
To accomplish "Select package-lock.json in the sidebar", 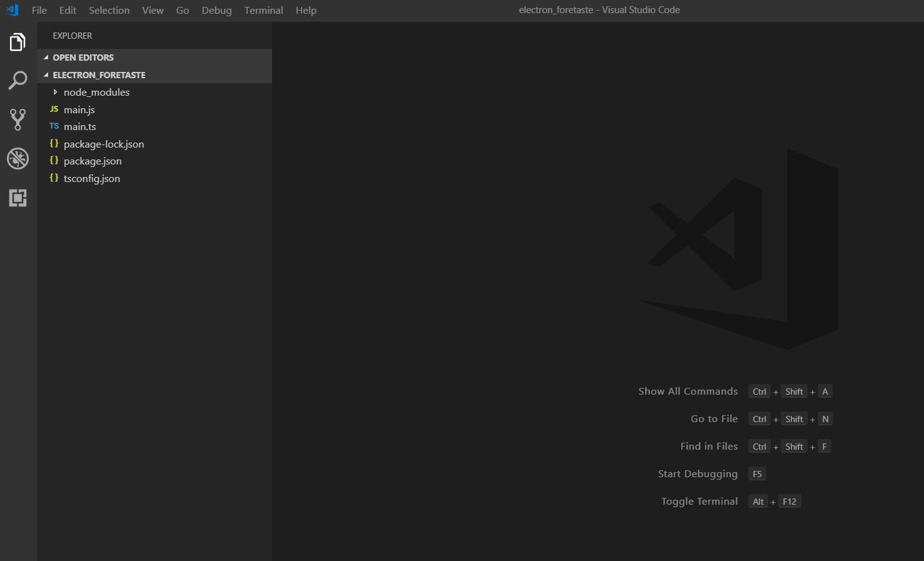I will 104,143.
